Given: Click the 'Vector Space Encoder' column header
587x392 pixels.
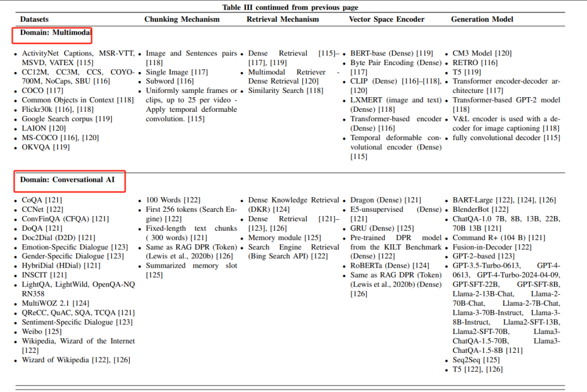Looking at the screenshot, I should (386, 19).
